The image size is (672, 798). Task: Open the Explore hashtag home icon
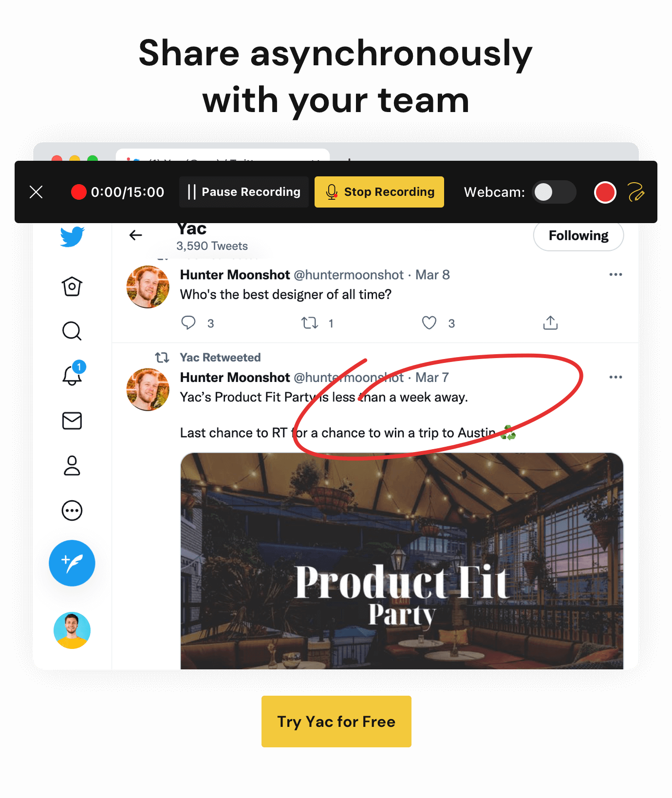[72, 286]
